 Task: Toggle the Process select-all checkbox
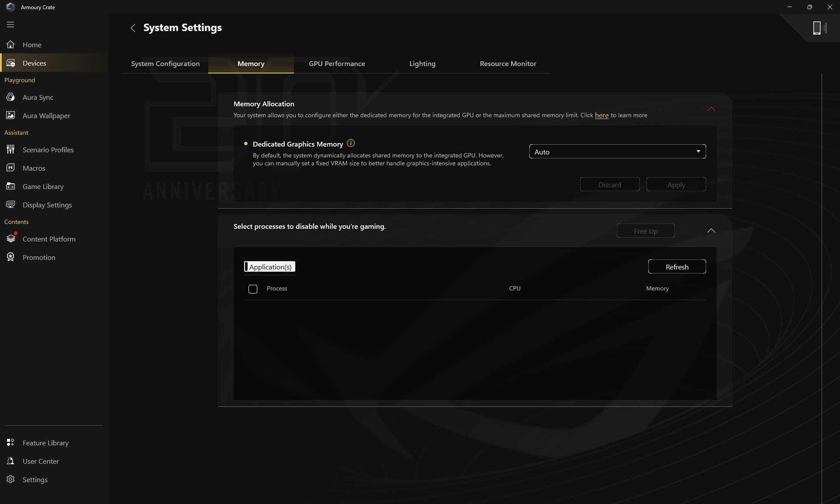tap(253, 289)
